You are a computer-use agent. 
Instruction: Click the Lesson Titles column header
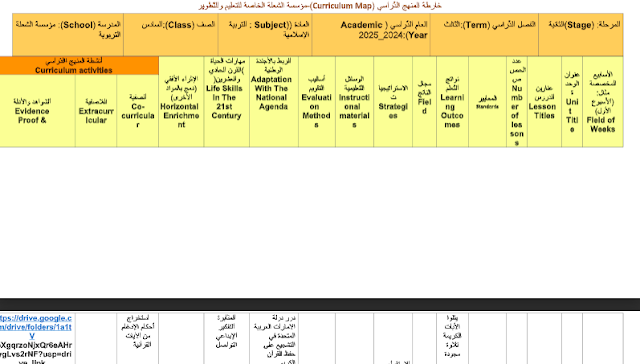[x=544, y=102]
